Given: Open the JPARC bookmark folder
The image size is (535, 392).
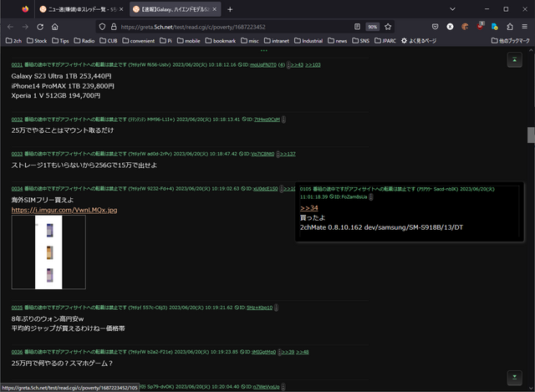Looking at the screenshot, I should [385, 41].
